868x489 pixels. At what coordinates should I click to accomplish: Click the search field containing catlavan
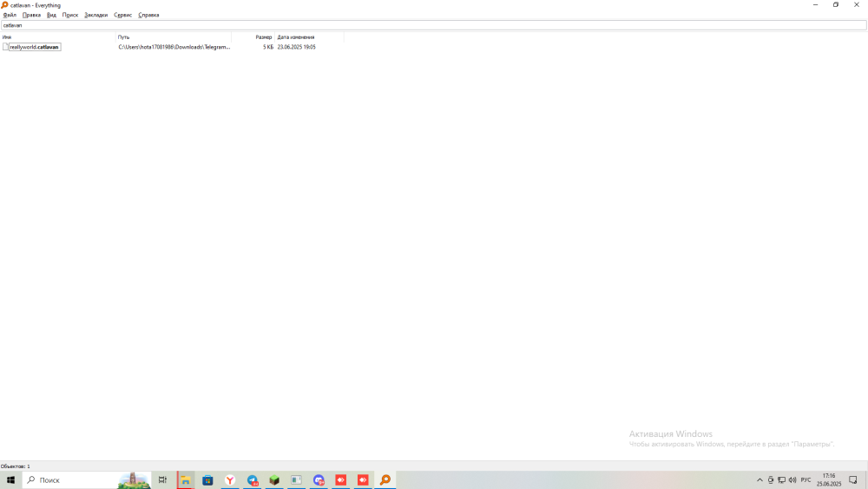tap(433, 25)
